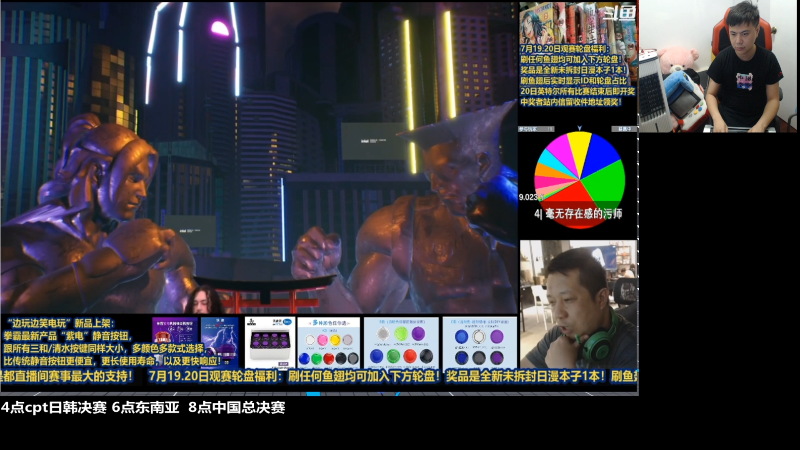
Task: Open the white box of purple buttons thumbnail
Action: 269,342
